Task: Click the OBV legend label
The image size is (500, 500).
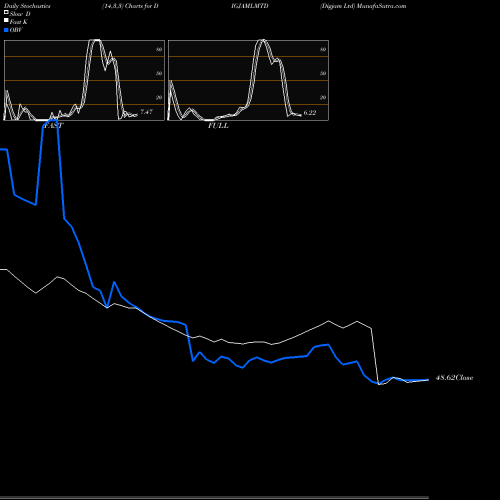Action: coord(16,30)
